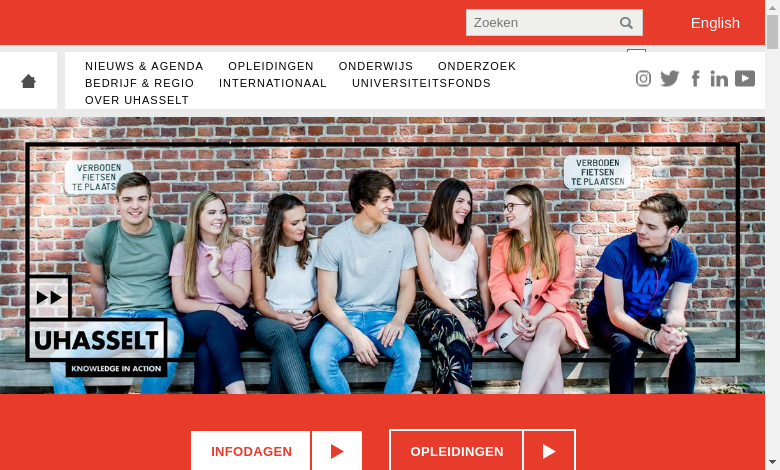Open the Onderzoek menu
Viewport: 780px width, 470px height.
(477, 66)
